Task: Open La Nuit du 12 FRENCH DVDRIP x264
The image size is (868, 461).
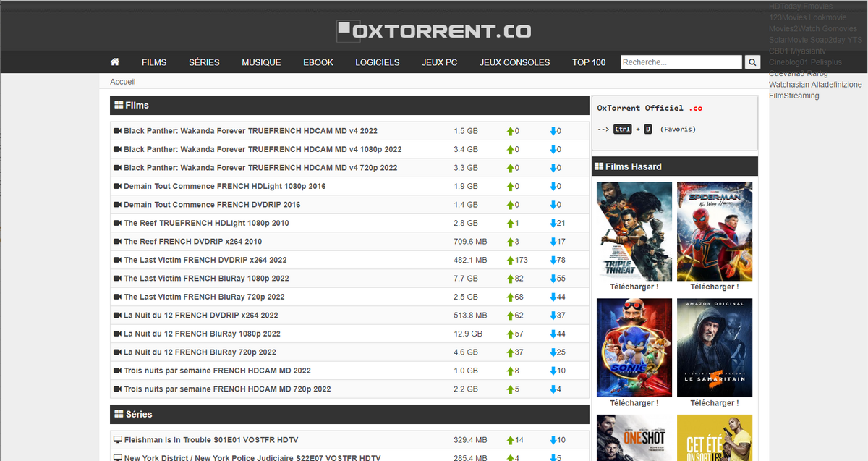Action: pyautogui.click(x=201, y=316)
